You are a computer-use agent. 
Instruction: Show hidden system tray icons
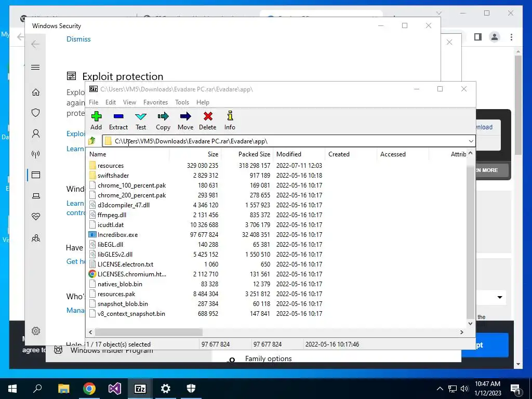click(x=440, y=389)
